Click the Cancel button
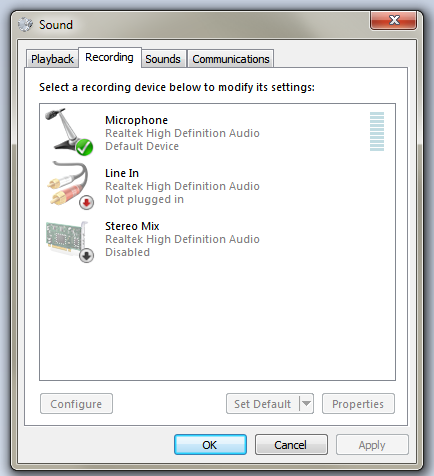 click(x=291, y=445)
